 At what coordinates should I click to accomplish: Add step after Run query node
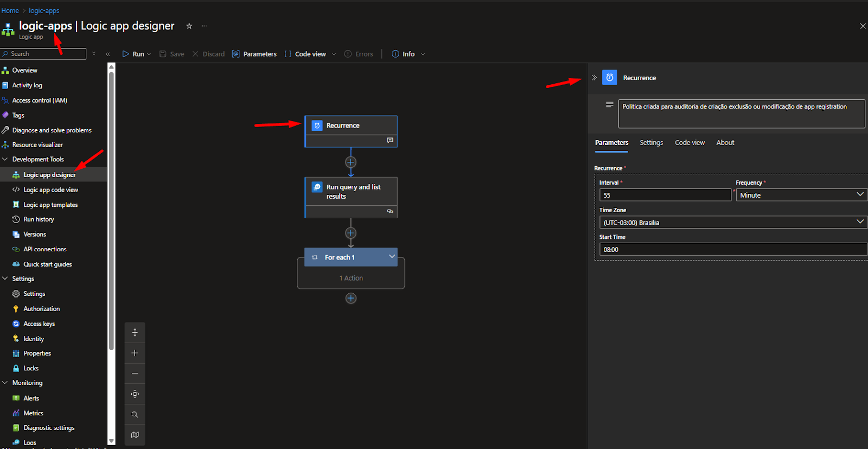point(351,233)
